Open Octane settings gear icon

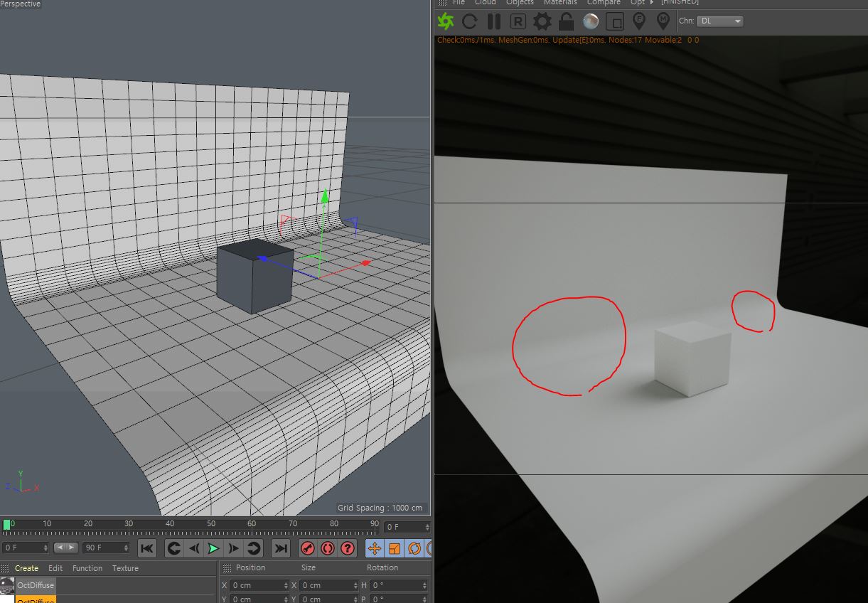(x=542, y=21)
